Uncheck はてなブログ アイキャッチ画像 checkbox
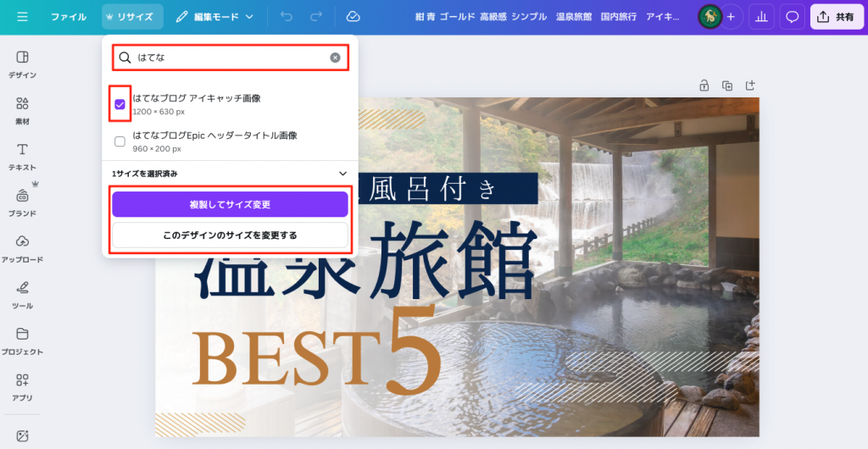Image resolution: width=868 pixels, height=449 pixels. 120,104
